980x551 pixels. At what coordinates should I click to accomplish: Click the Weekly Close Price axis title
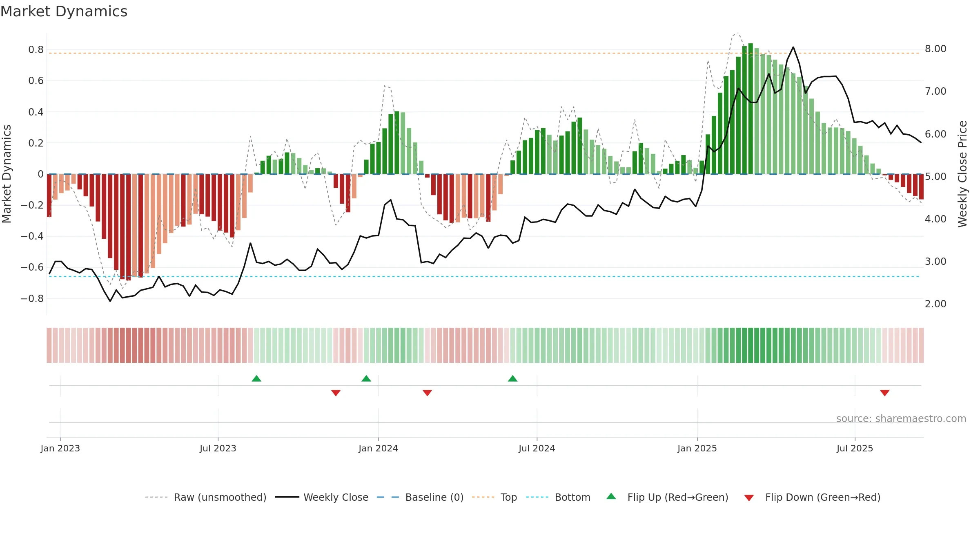[x=962, y=174]
